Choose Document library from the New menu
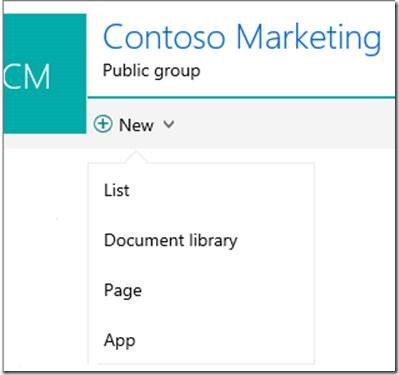Screen dimensions: 399x375 201,240
